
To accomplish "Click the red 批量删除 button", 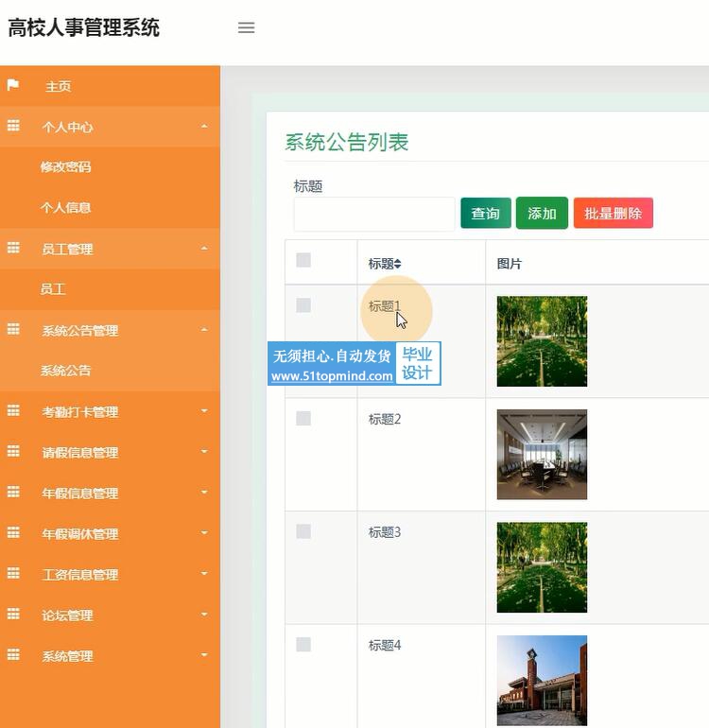I will coord(614,213).
